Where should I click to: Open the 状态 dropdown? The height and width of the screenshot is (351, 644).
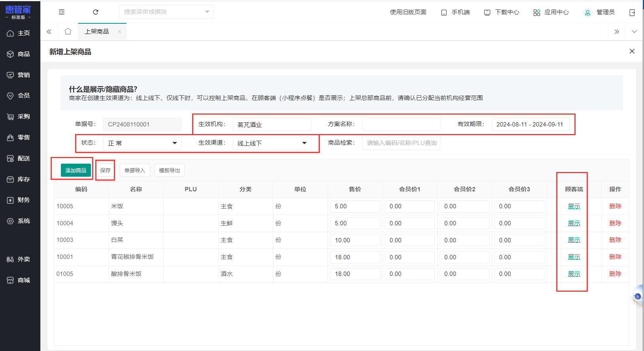pos(142,143)
